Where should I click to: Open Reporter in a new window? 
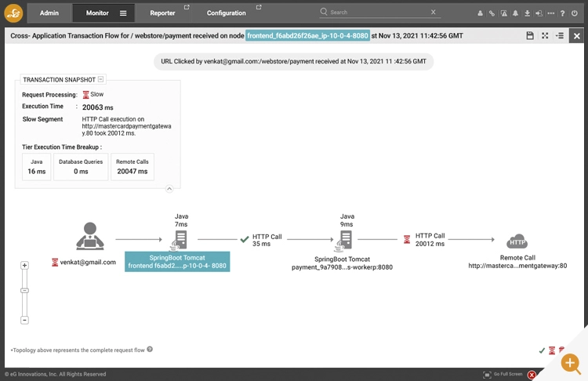pyautogui.click(x=187, y=7)
